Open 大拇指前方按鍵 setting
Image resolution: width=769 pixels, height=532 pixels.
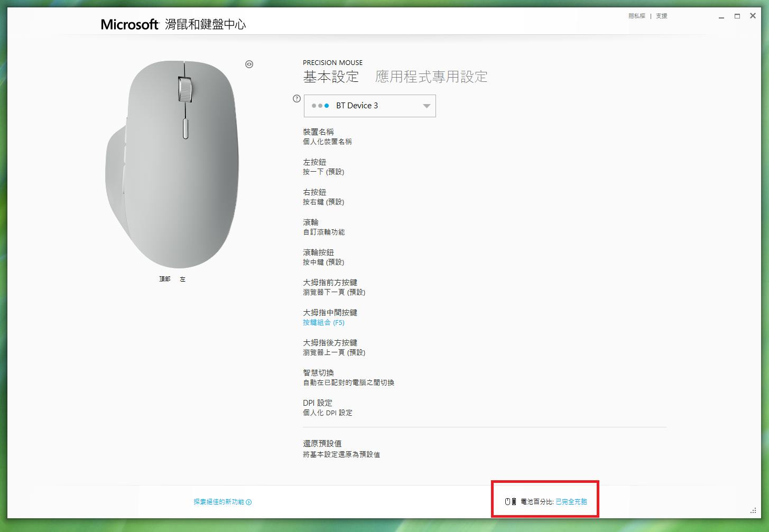[334, 287]
